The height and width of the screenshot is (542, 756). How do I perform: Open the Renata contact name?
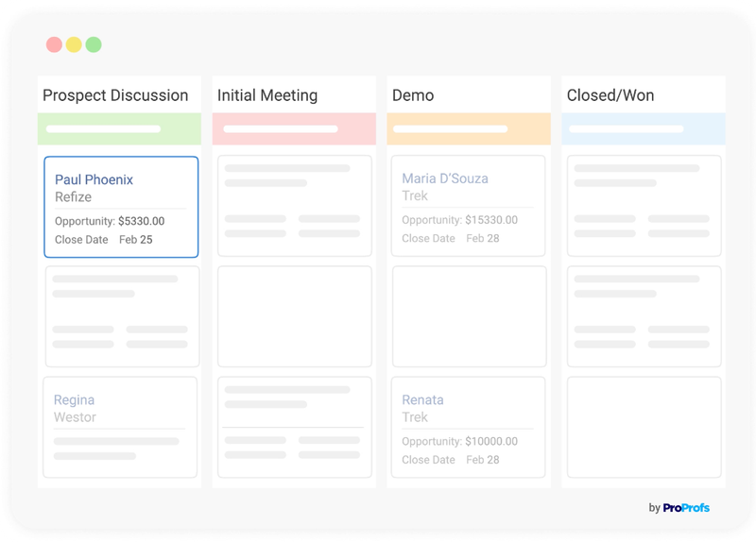[422, 399]
